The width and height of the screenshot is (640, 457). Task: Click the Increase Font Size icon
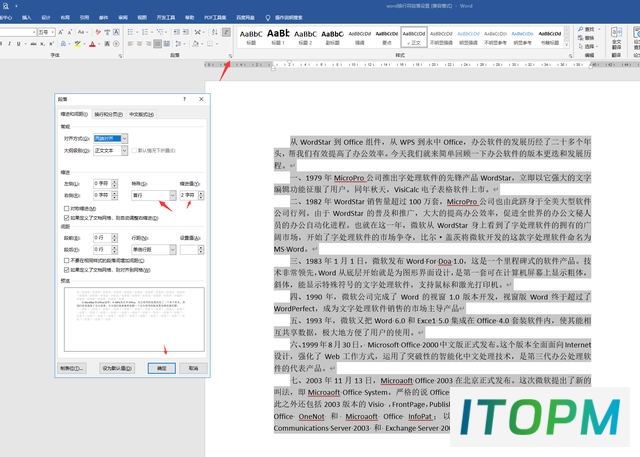[60, 32]
